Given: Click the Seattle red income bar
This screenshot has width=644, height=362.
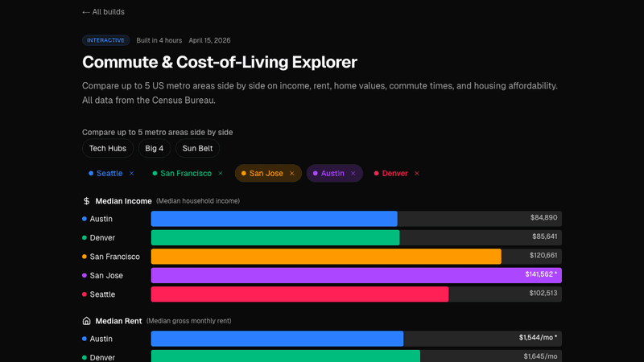Looking at the screenshot, I should pyautogui.click(x=299, y=294).
